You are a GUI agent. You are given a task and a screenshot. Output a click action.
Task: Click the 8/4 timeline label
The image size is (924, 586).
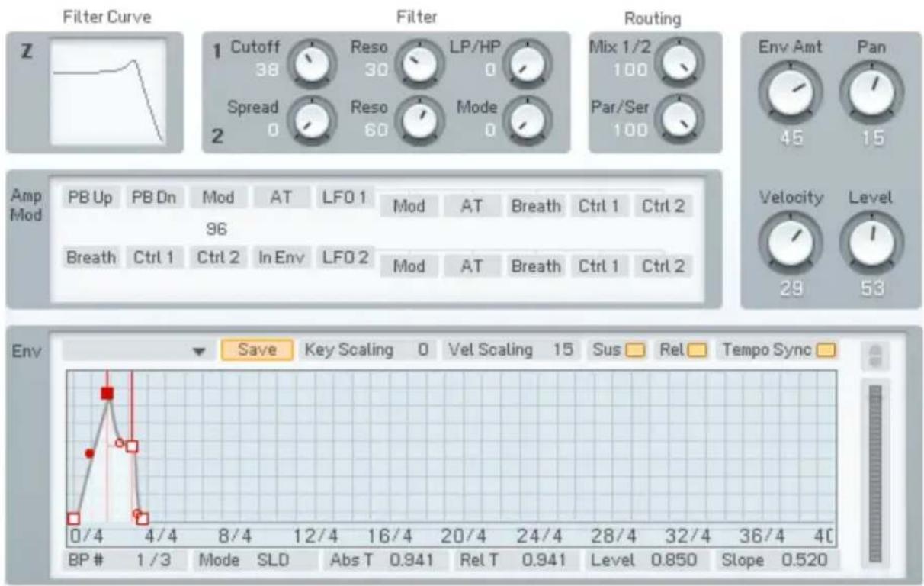coord(236,536)
